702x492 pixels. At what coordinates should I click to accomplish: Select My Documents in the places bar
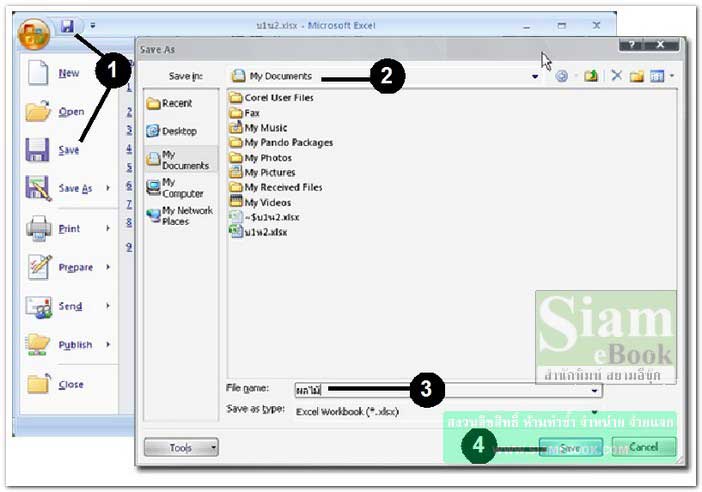click(x=179, y=160)
